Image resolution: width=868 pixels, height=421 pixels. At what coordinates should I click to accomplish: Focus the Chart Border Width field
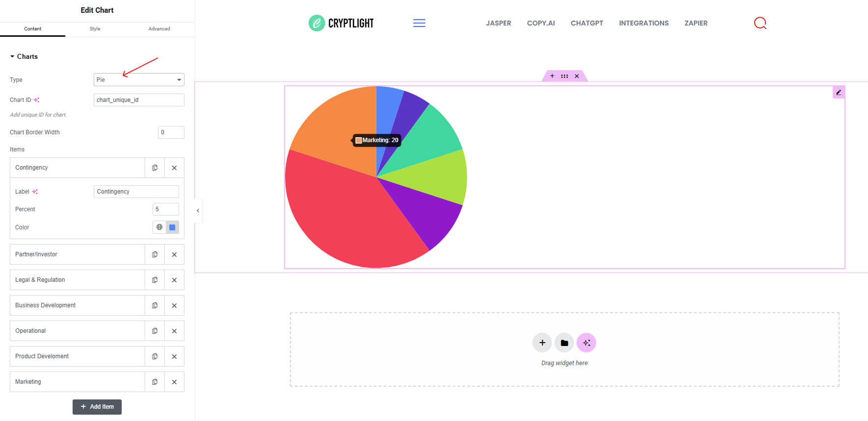[x=171, y=132]
